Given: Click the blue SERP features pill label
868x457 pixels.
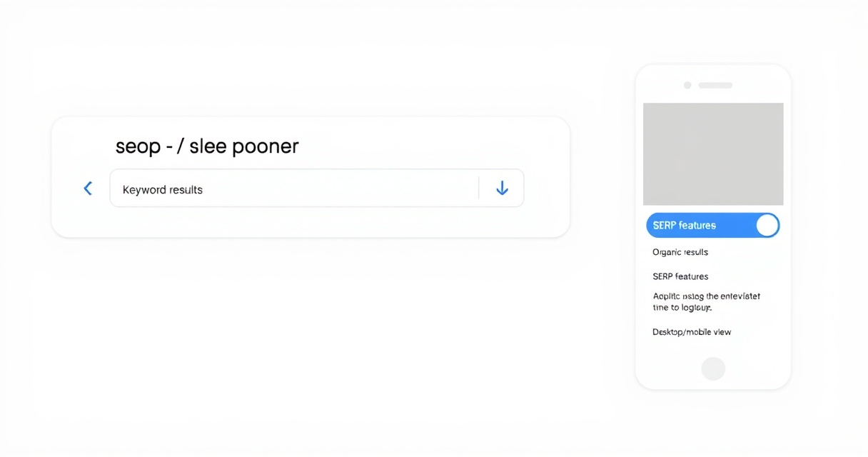Looking at the screenshot, I should click(684, 225).
